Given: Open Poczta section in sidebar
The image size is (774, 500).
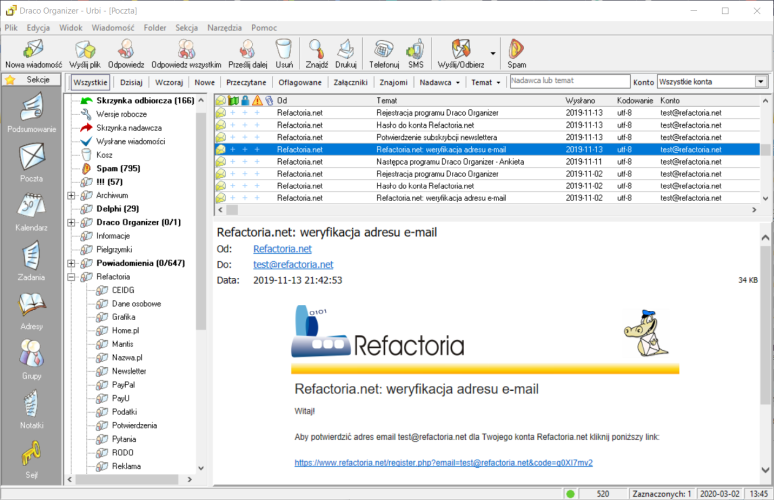Looking at the screenshot, I should coord(32,163).
